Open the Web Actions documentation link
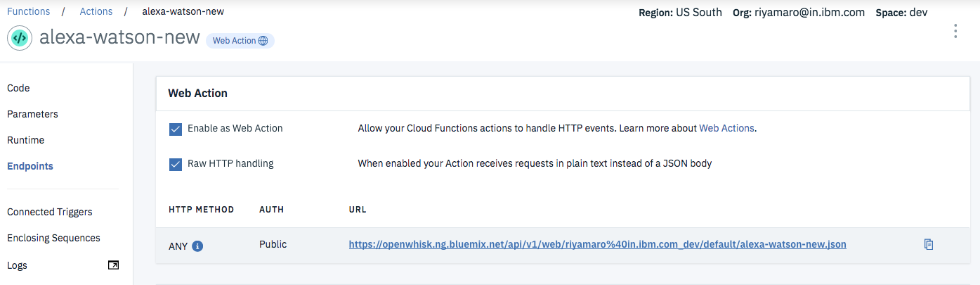 pyautogui.click(x=726, y=129)
